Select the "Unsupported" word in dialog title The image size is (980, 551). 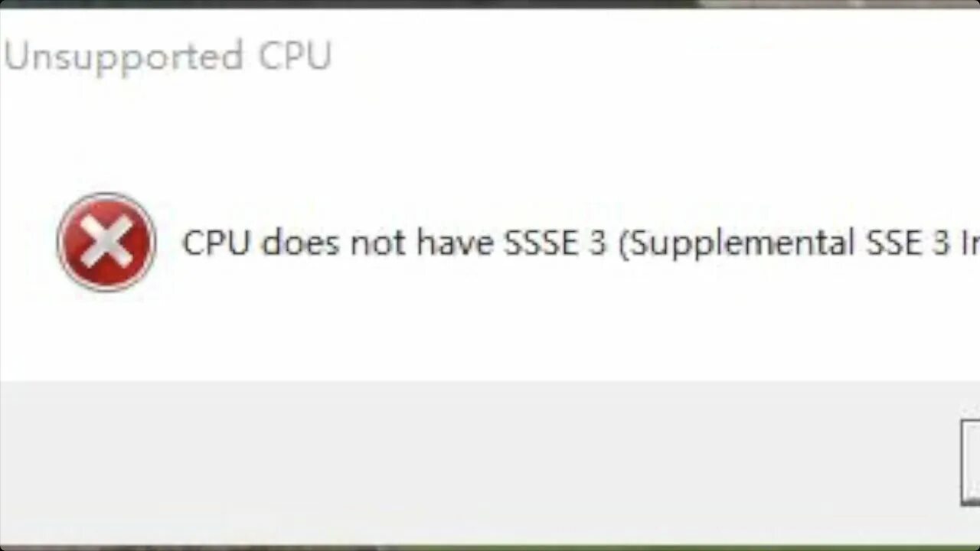click(123, 57)
